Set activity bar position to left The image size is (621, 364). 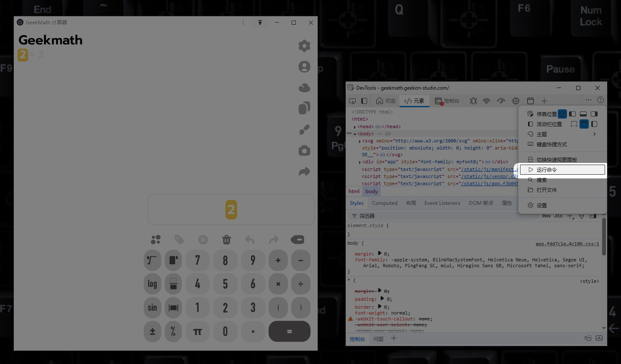click(x=594, y=124)
